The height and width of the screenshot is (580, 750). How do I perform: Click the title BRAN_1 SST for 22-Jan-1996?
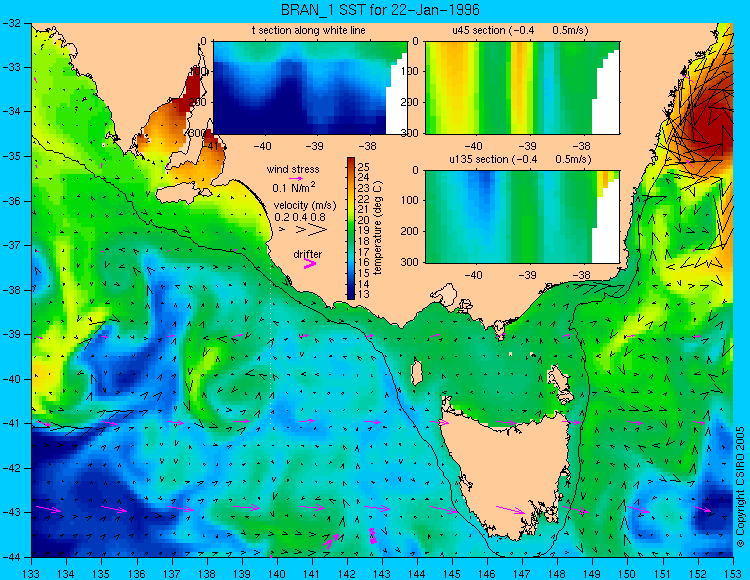click(380, 10)
